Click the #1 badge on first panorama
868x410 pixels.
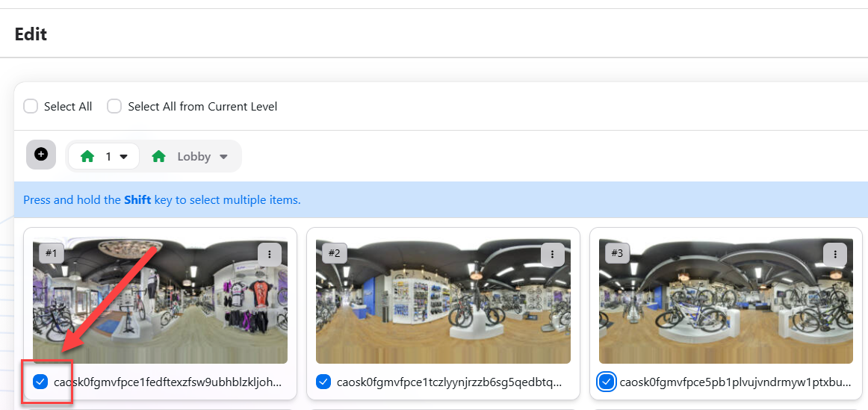pos(51,253)
